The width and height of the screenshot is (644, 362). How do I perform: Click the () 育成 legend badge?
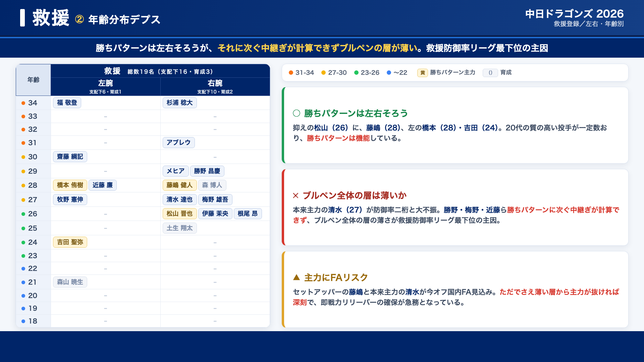[490, 73]
